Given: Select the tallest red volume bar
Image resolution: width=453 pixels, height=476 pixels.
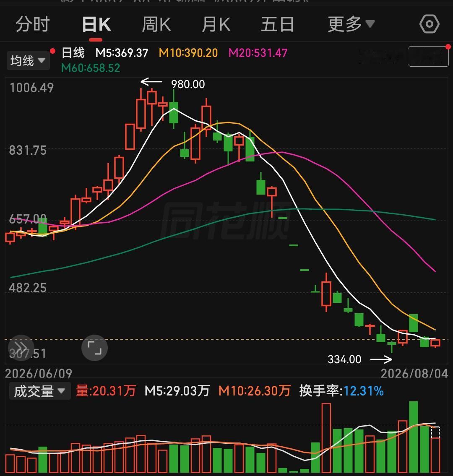Looking at the screenshot, I should click(326, 438).
